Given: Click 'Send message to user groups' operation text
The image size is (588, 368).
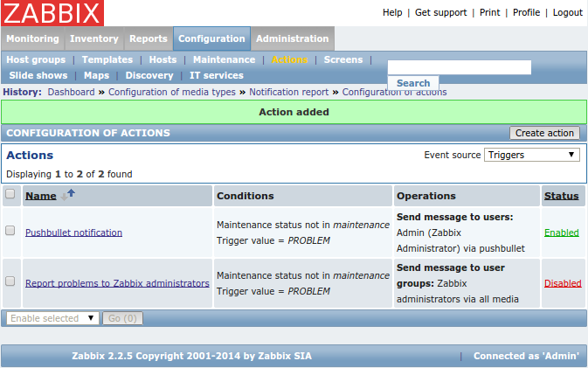Looking at the screenshot, I should [451, 275].
